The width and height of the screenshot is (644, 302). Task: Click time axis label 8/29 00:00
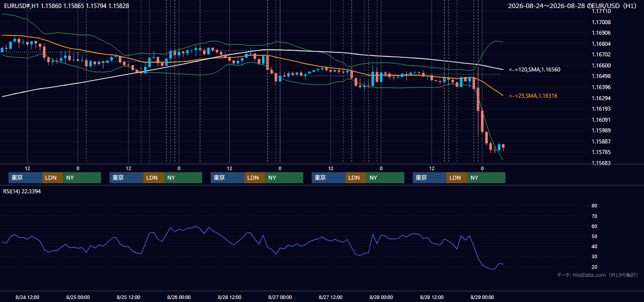[x=482, y=297]
